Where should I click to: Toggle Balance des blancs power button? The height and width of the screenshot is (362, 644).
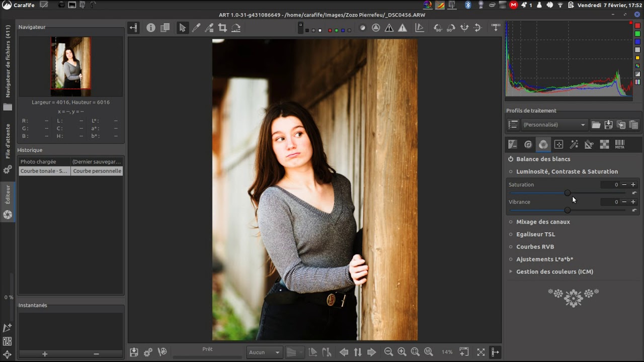(511, 159)
